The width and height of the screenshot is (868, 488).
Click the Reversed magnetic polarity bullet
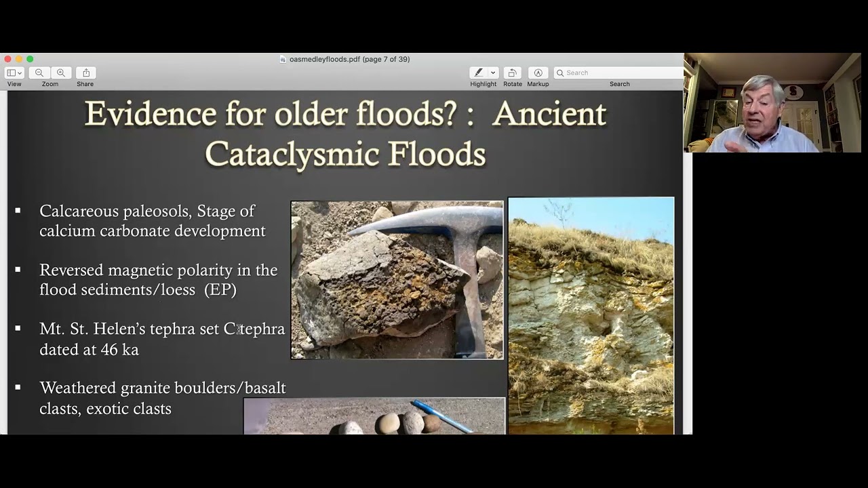pos(159,280)
